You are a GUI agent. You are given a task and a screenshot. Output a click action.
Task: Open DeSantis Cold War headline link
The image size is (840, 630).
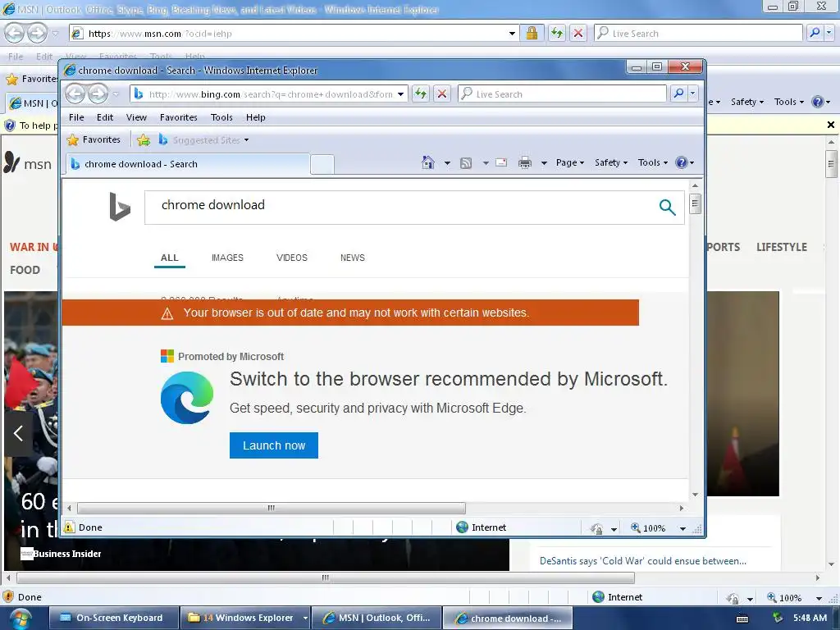(643, 561)
